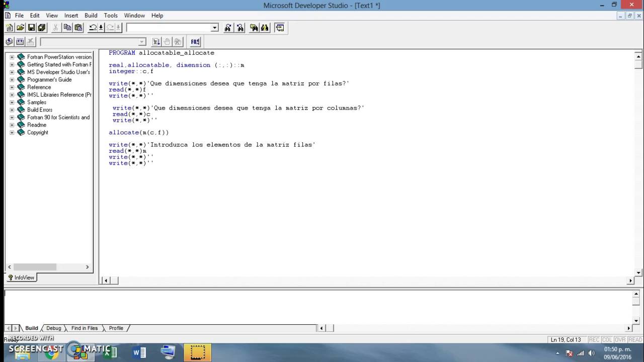This screenshot has width=644, height=362.
Task: Select the Programmer's Guide entry
Action: coord(49,79)
